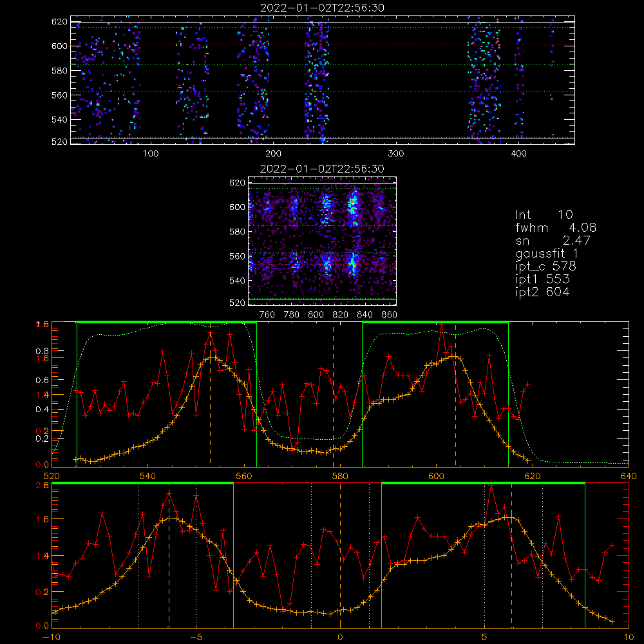Image resolution: width=644 pixels, height=644 pixels.
Task: Click x-axis label 540 of the upper profile plot
Action: click(x=148, y=477)
